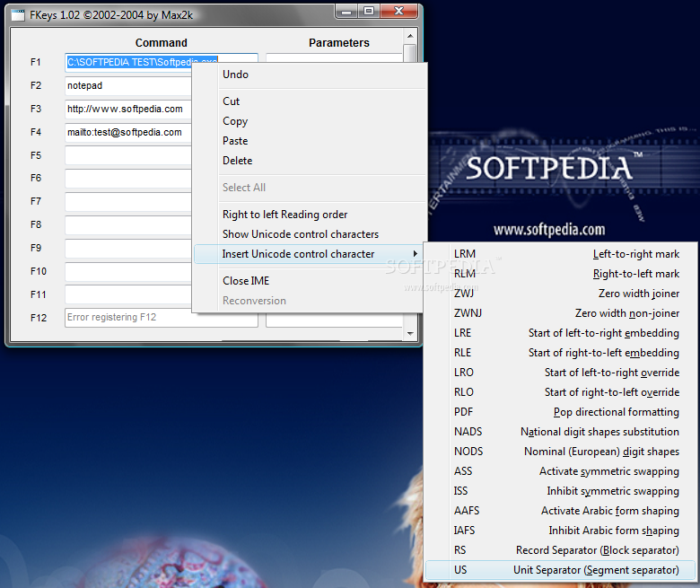Screen dimensions: 700x588
Task: Click the FKeys title bar application icon
Action: pos(18,15)
